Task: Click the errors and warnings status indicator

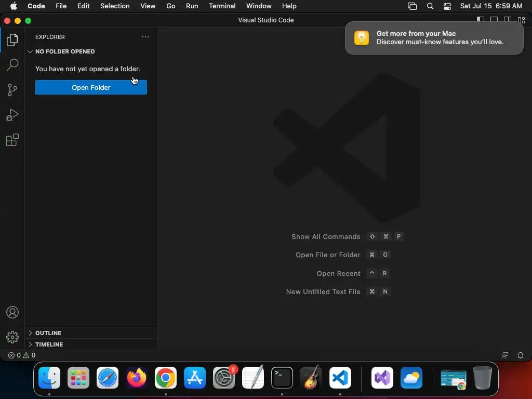Action: [22, 355]
